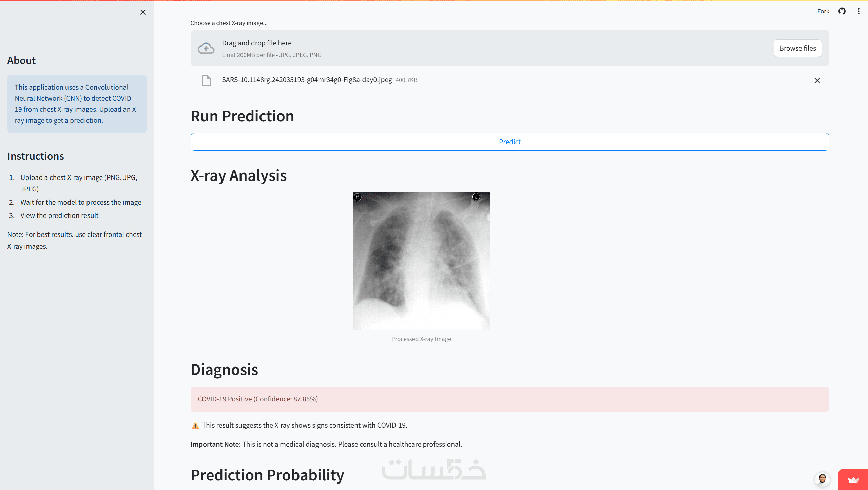Click the processed chest X-ray image
The width and height of the screenshot is (868, 490).
(421, 261)
